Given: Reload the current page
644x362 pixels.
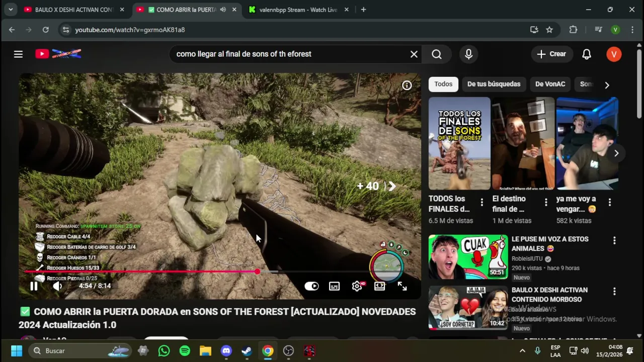Looking at the screenshot, I should pos(45,30).
